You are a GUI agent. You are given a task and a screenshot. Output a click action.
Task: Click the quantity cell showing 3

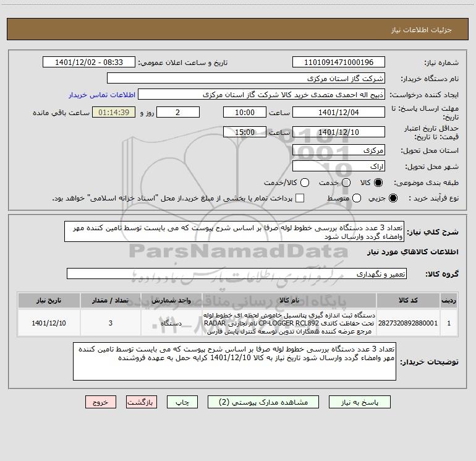111,323
